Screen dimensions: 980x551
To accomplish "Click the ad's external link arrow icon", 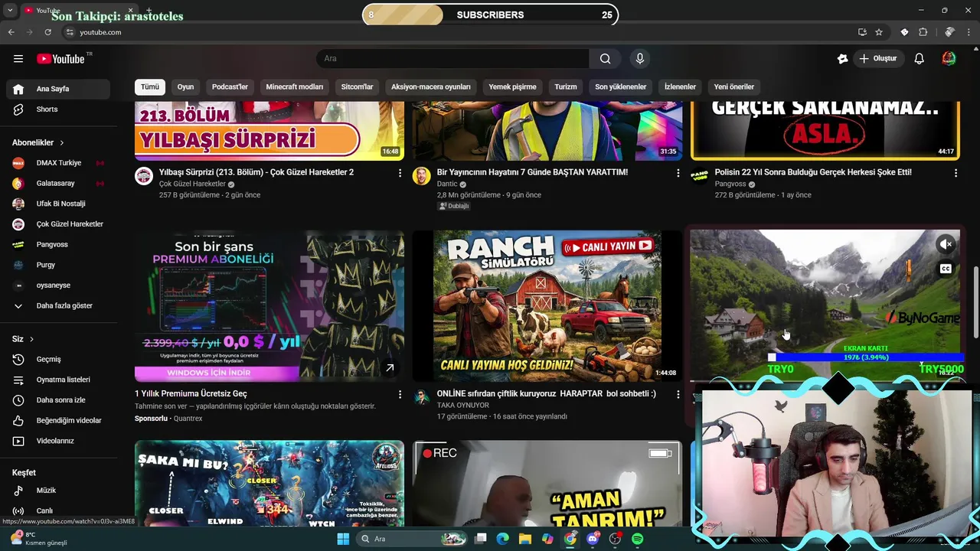I will coord(390,368).
